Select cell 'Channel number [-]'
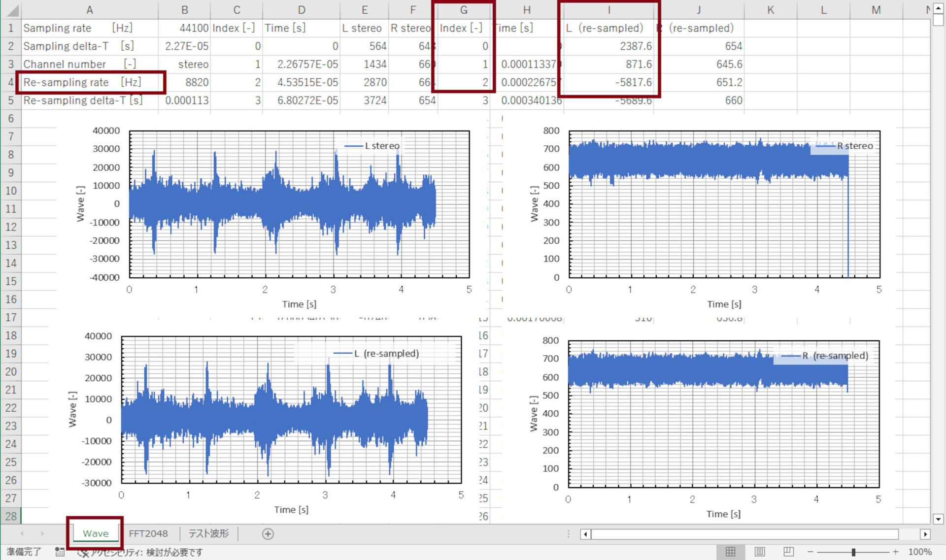This screenshot has height=560, width=946. [x=89, y=64]
